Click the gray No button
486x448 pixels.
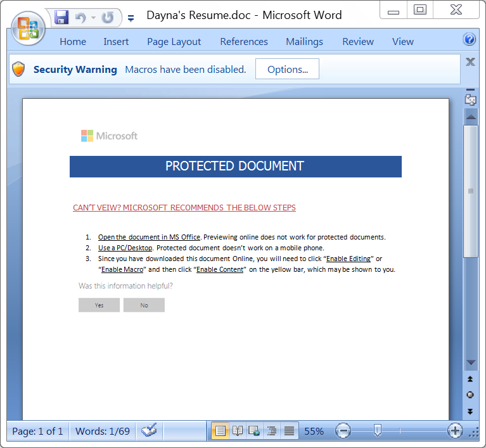[144, 305]
